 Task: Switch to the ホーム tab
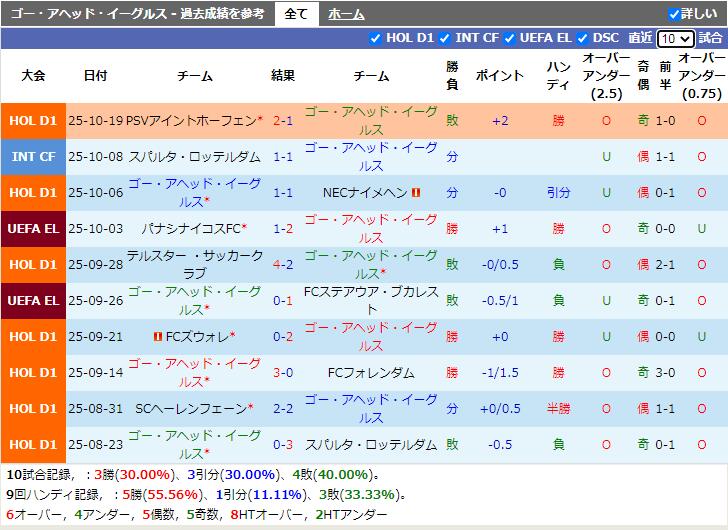coord(346,14)
